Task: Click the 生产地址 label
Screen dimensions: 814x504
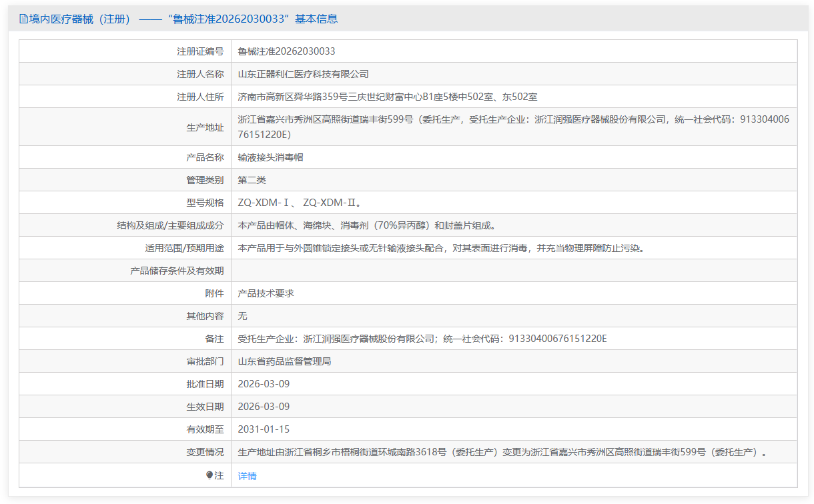Action: [x=205, y=127]
